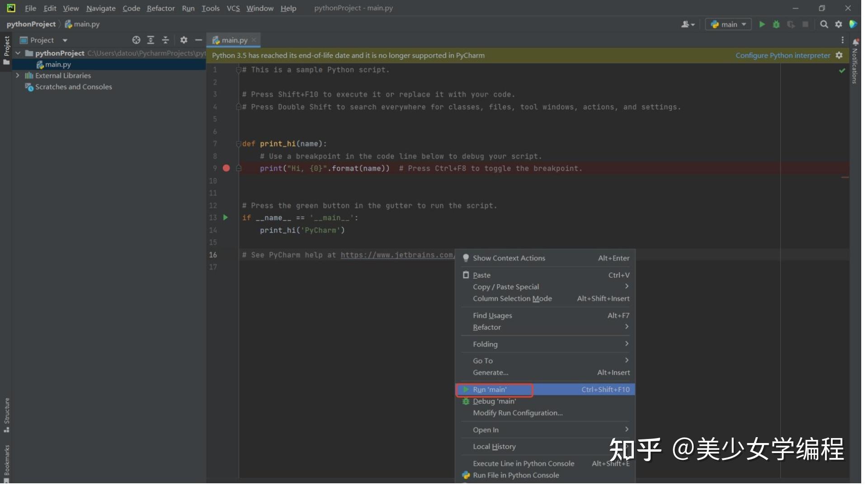The width and height of the screenshot is (868, 486).
Task: Open the Run menu in the menu bar
Action: tap(188, 8)
